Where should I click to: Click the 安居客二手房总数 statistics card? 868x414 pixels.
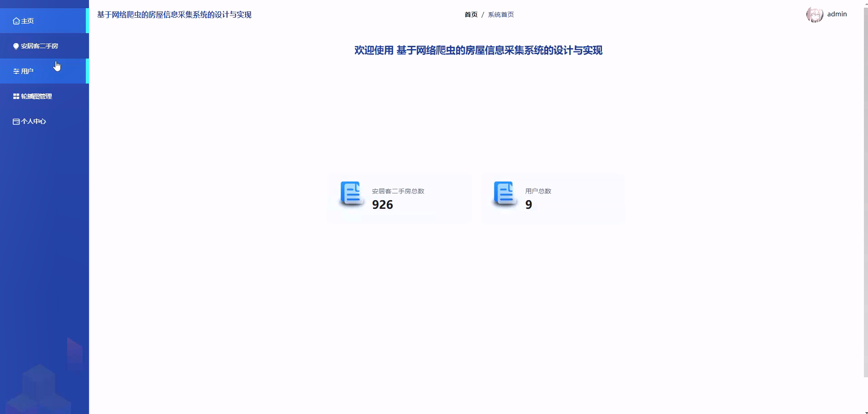pyautogui.click(x=399, y=198)
